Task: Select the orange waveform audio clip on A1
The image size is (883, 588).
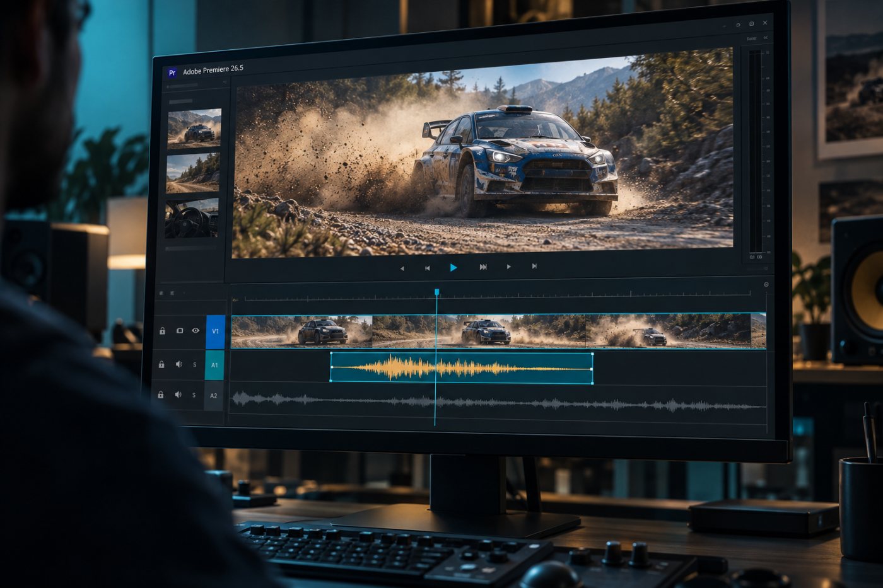Action: (x=462, y=367)
